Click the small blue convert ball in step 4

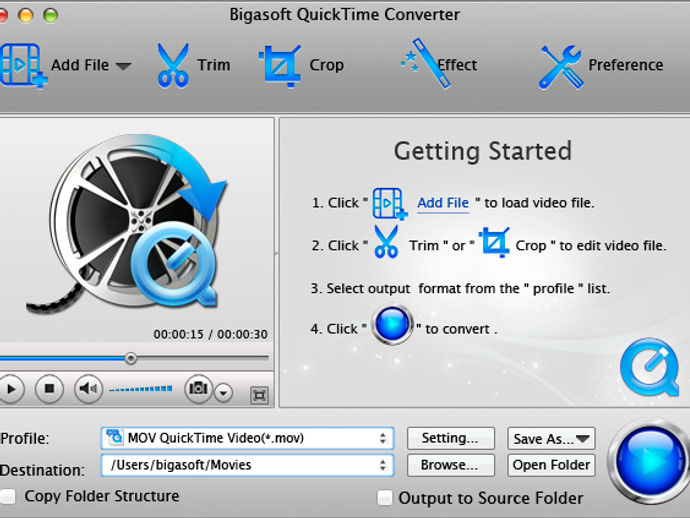click(392, 325)
